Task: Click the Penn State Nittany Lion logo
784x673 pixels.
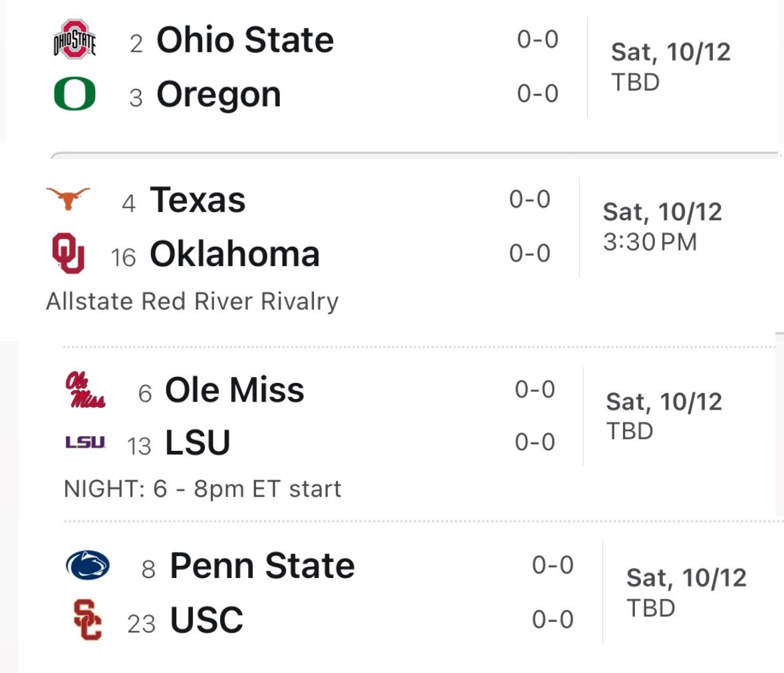Action: pyautogui.click(x=88, y=565)
